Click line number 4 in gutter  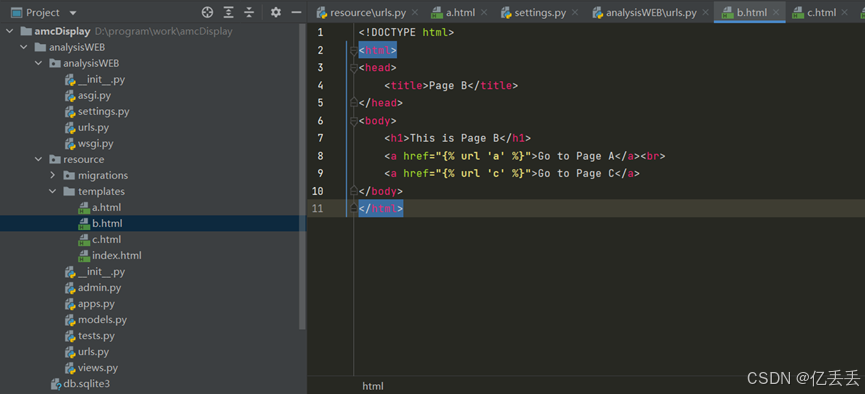coord(321,86)
